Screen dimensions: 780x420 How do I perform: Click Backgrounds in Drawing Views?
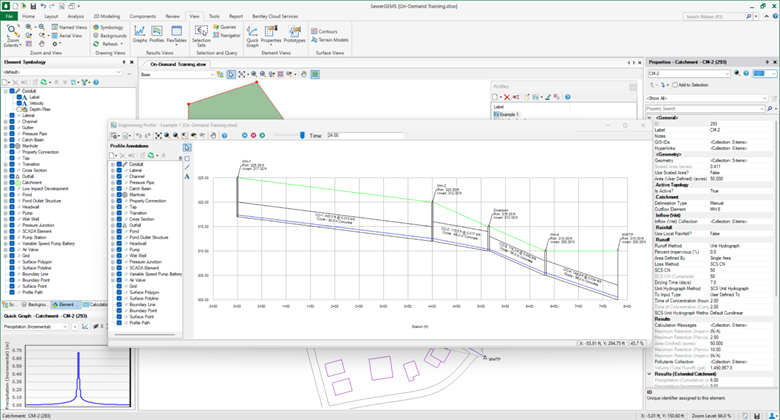pos(110,36)
